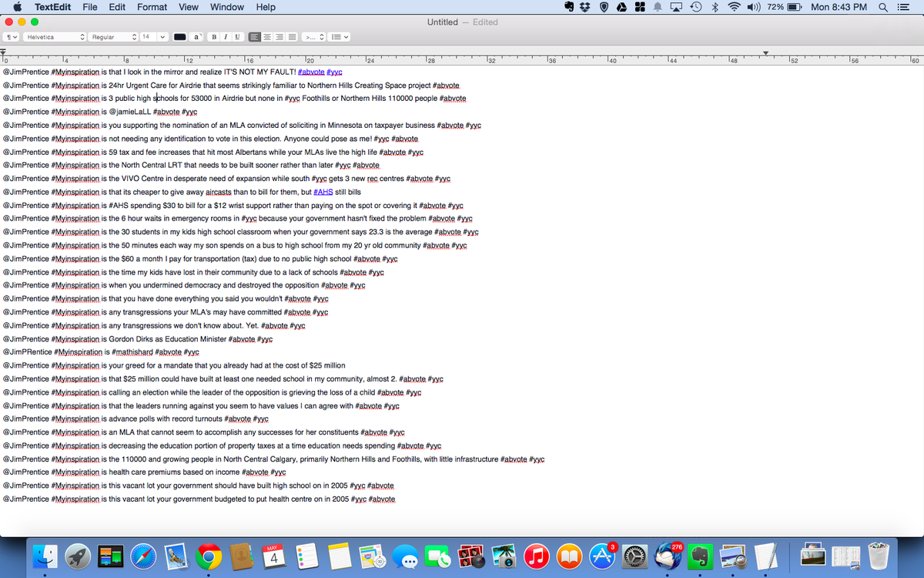Open System Preferences from the Dock
924x578 pixels.
pos(634,556)
